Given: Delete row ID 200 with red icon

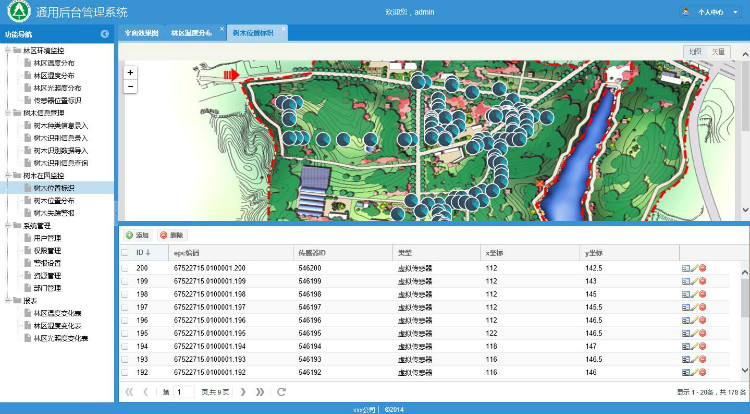Looking at the screenshot, I should click(x=703, y=268).
